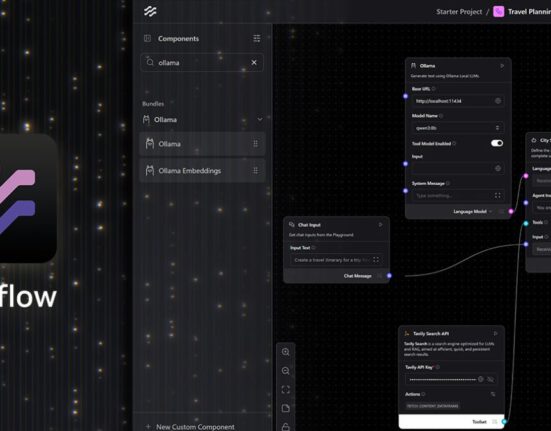The width and height of the screenshot is (551, 431).
Task: Click the Ollama bundle header llama icon
Action: (x=146, y=120)
